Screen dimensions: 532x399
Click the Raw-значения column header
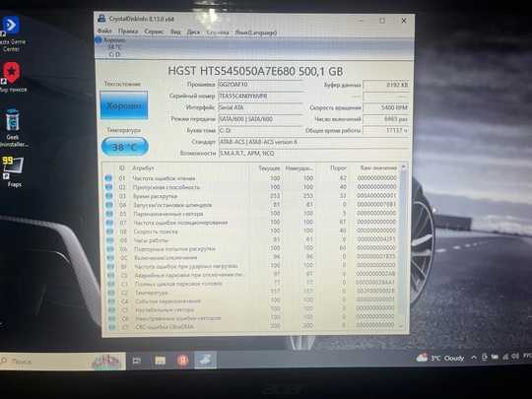click(378, 167)
